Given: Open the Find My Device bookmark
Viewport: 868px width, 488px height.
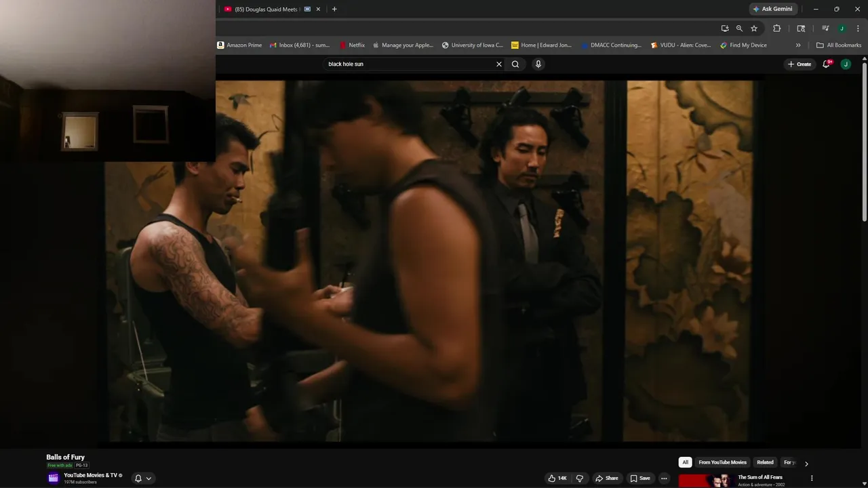Looking at the screenshot, I should pyautogui.click(x=743, y=45).
